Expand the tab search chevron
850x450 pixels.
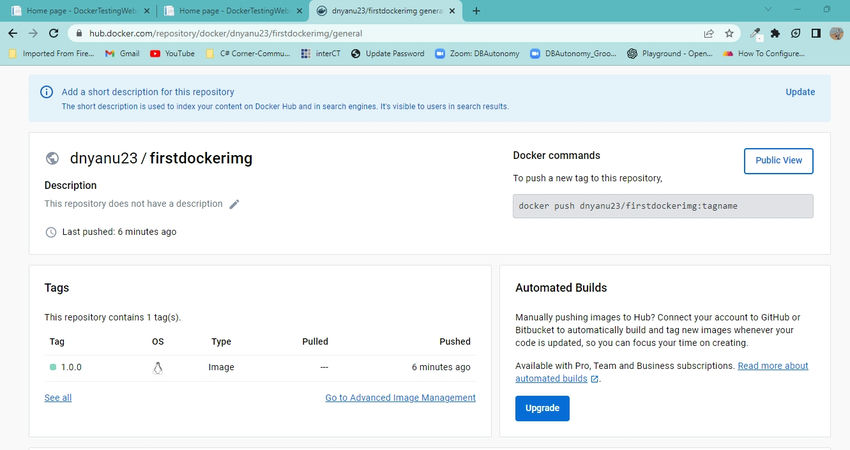768,9
